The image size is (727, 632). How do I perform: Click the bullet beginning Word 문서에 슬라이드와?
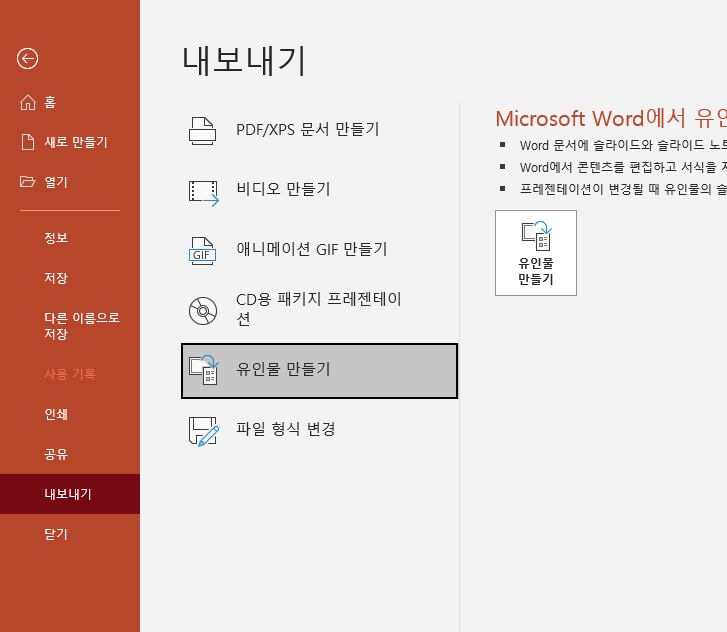[623, 145]
